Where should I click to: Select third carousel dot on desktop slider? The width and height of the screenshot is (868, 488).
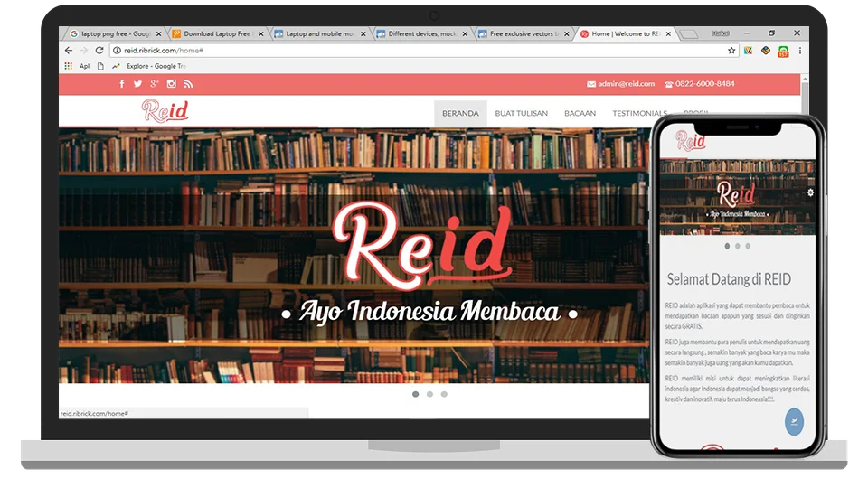(x=444, y=394)
